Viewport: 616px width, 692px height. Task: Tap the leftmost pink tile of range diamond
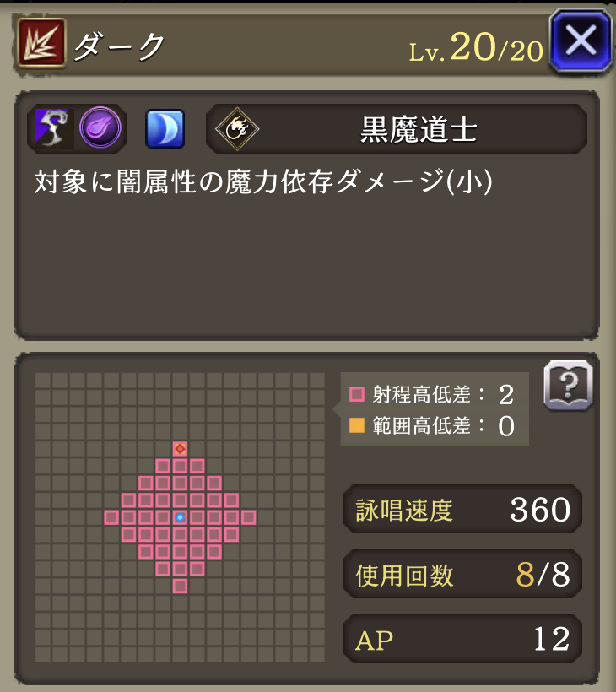pyautogui.click(x=111, y=517)
